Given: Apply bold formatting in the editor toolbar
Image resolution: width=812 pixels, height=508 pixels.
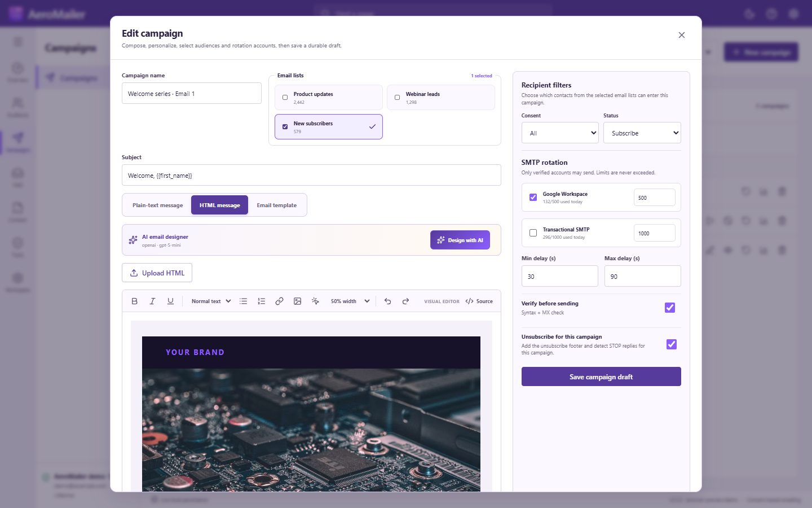Looking at the screenshot, I should coord(134,301).
